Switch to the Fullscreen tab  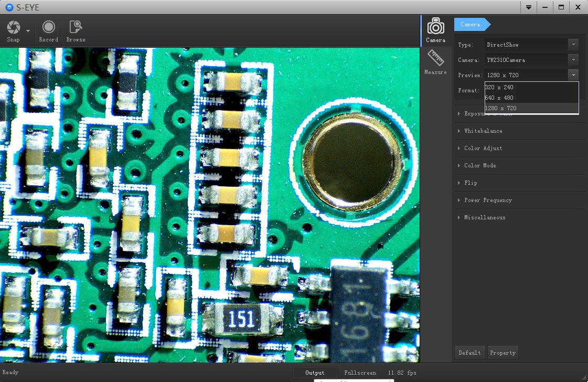[x=360, y=373]
